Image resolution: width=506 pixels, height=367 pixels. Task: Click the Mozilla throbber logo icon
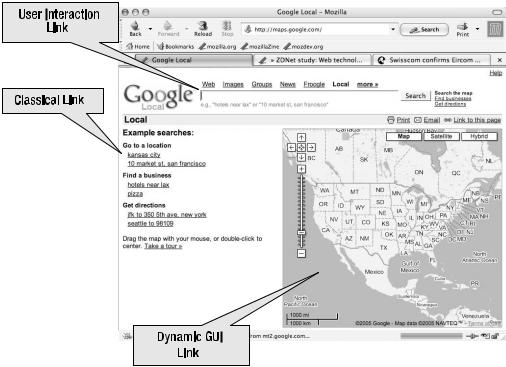tap(495, 29)
